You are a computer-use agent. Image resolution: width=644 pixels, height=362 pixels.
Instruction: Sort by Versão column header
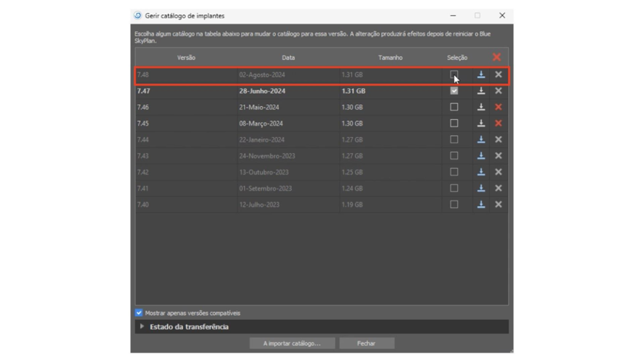[x=186, y=58]
